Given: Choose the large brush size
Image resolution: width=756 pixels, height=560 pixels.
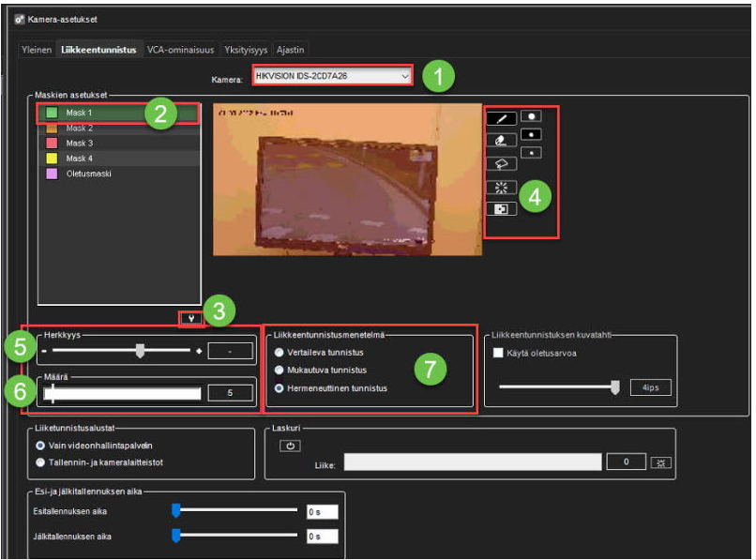Looking at the screenshot, I should pos(531,117).
